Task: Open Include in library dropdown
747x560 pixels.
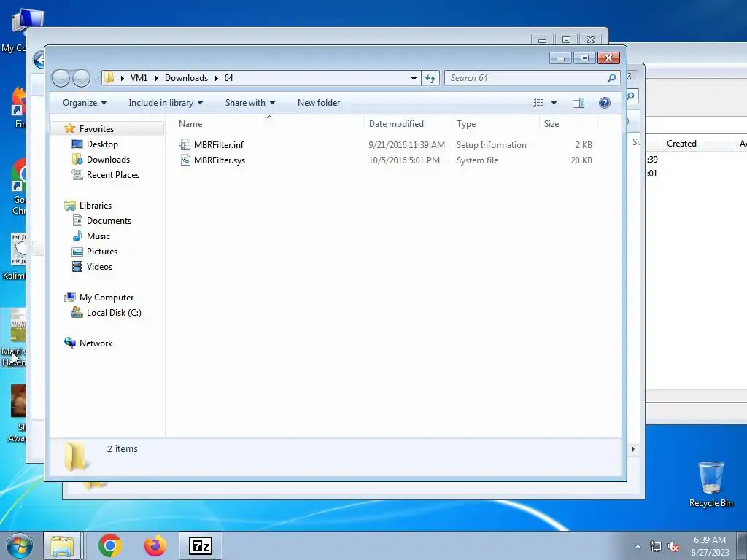Action: [166, 103]
